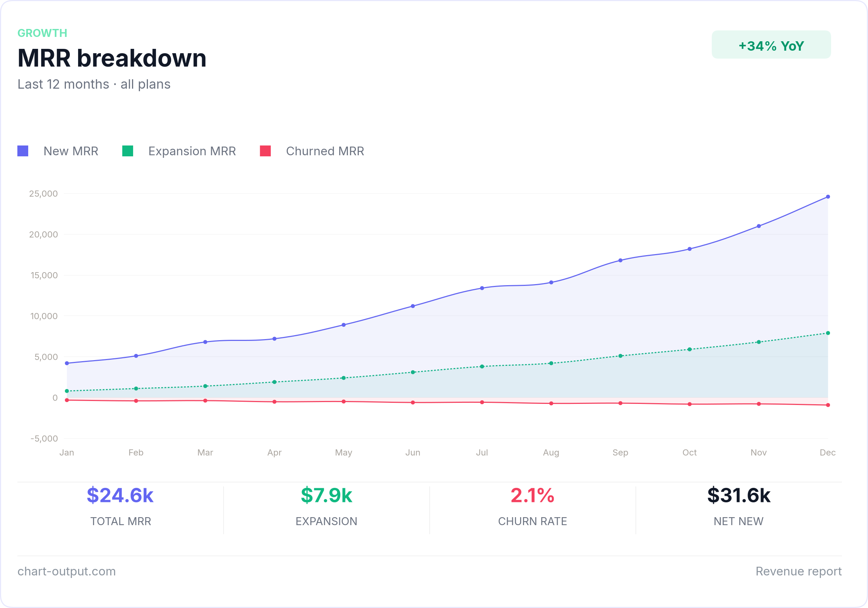Screen dimensions: 868x608
Task: Click the purple New MRR legend swatch
Action: coord(23,151)
